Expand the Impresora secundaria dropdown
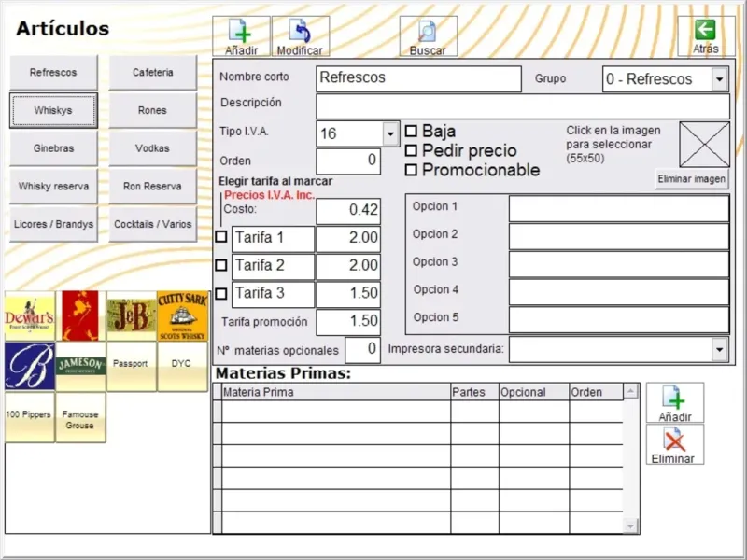The image size is (747, 560). click(x=720, y=349)
